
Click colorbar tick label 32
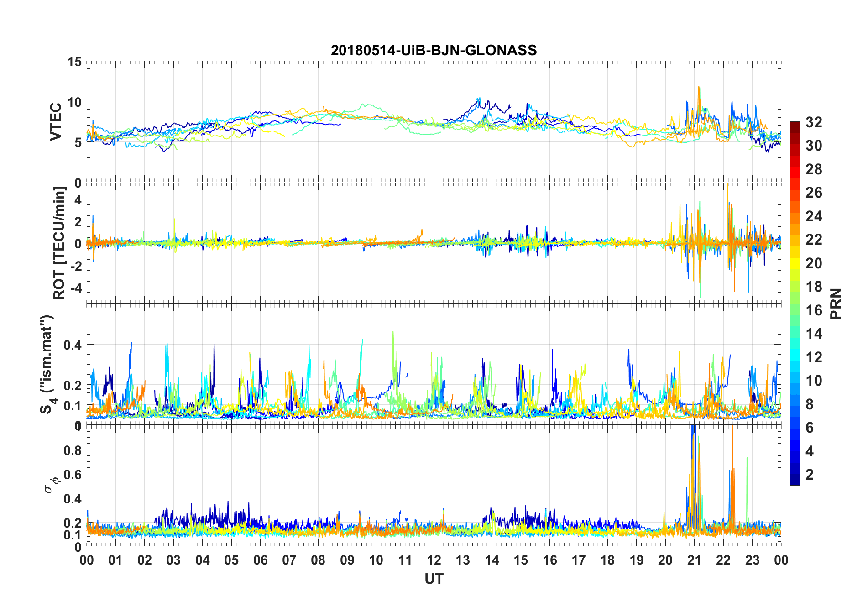click(814, 122)
